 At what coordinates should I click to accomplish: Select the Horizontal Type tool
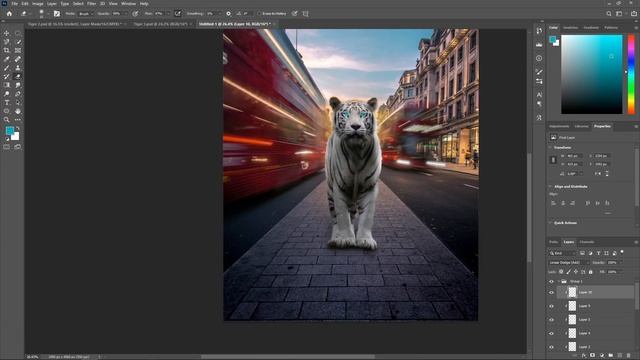(x=7, y=102)
